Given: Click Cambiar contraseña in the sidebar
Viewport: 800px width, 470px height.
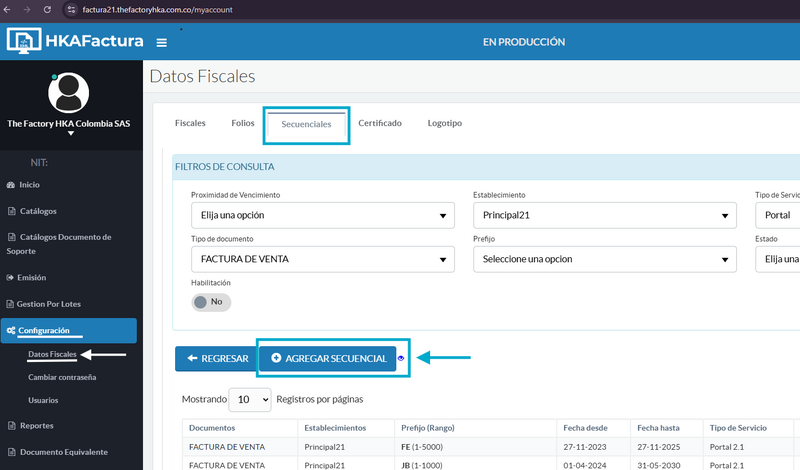Looking at the screenshot, I should click(x=62, y=377).
